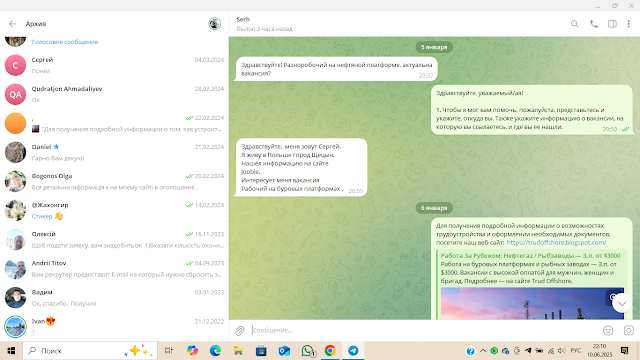Click the QA initials avatar
This screenshot has width=640, height=360.
pos(15,94)
